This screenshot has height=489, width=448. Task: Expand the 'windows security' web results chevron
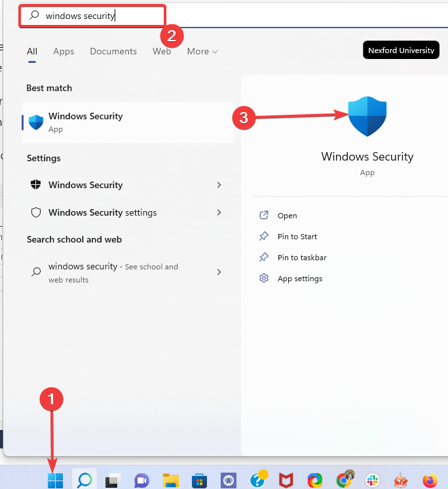pyautogui.click(x=219, y=272)
